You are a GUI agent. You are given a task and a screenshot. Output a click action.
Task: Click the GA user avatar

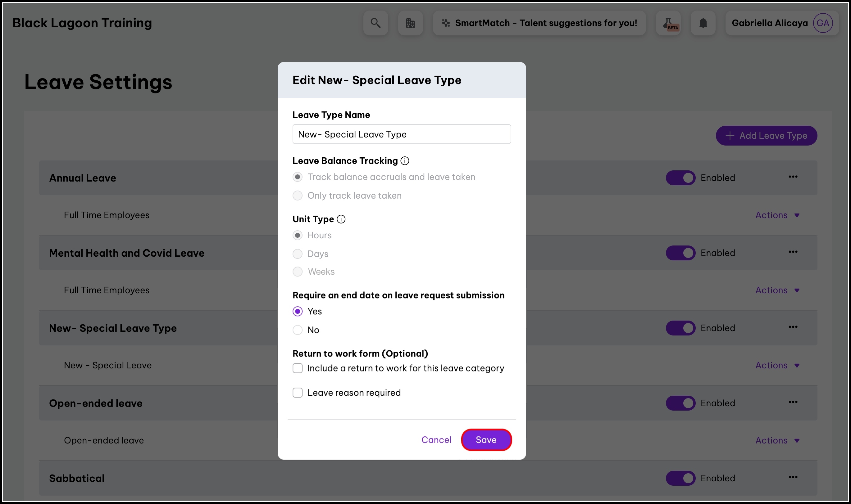[x=822, y=23]
